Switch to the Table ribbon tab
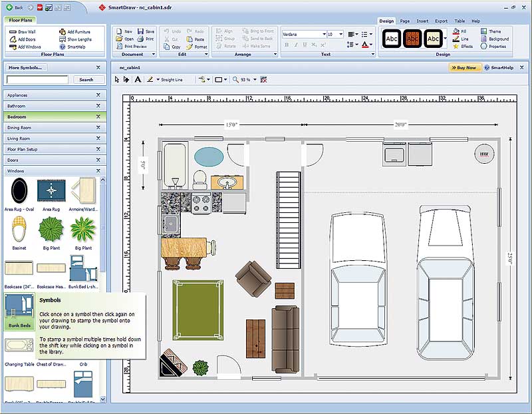The width and height of the screenshot is (532, 414). click(x=460, y=21)
